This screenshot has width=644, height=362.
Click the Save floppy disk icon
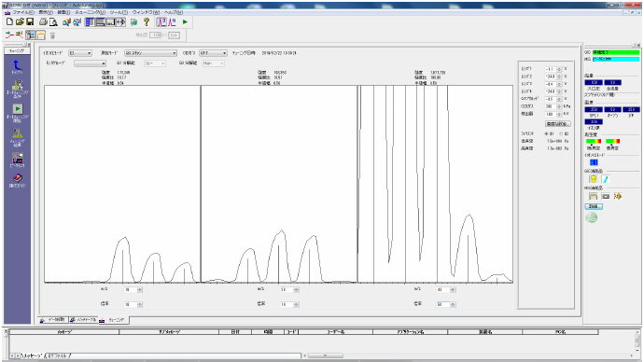click(30, 21)
